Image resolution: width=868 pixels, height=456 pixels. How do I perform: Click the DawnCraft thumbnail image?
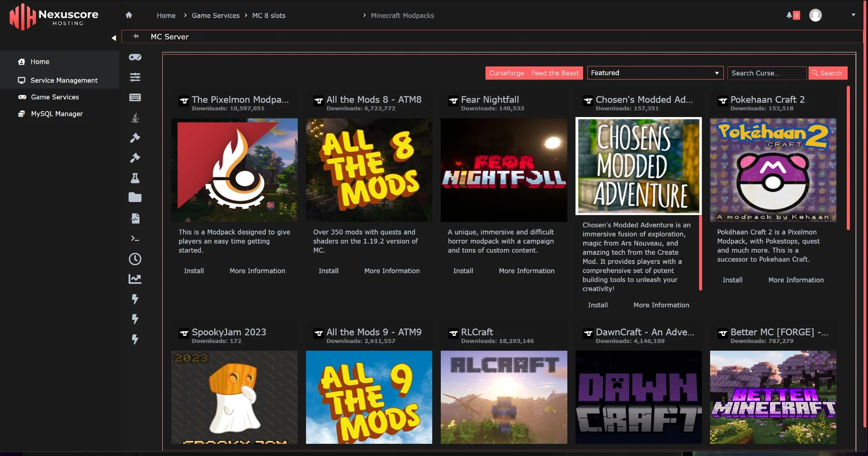(x=638, y=397)
